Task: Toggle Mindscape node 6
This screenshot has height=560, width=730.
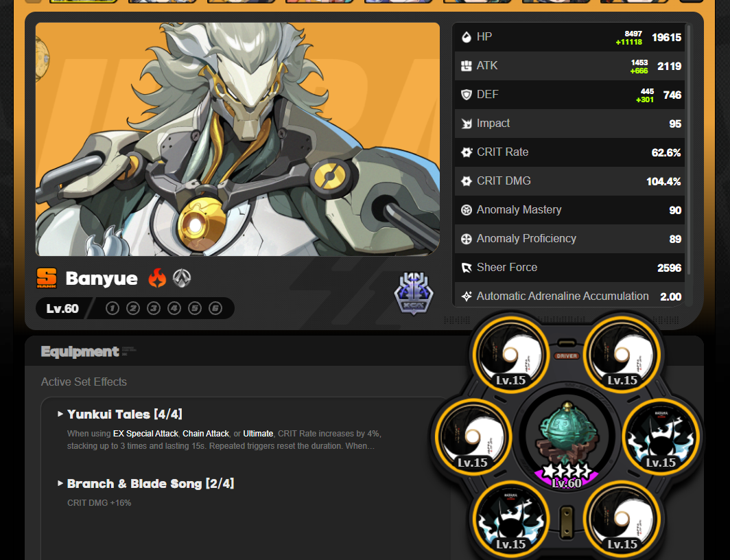Action: [215, 308]
